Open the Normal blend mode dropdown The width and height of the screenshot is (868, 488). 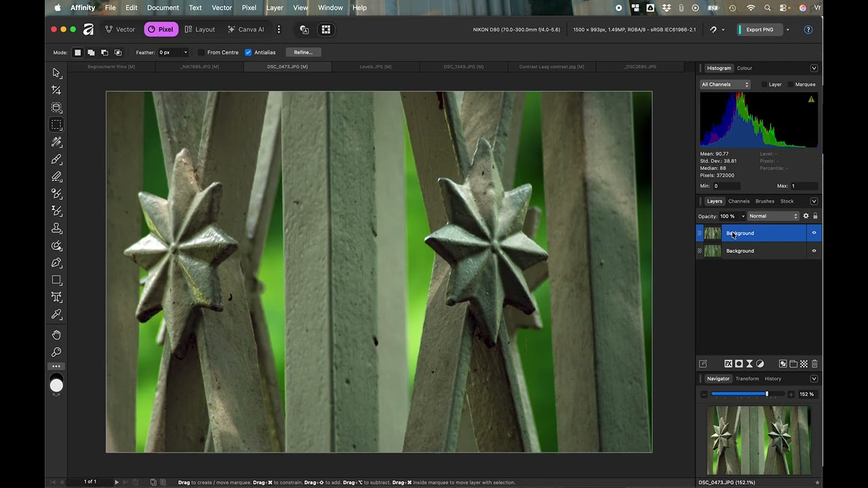774,216
